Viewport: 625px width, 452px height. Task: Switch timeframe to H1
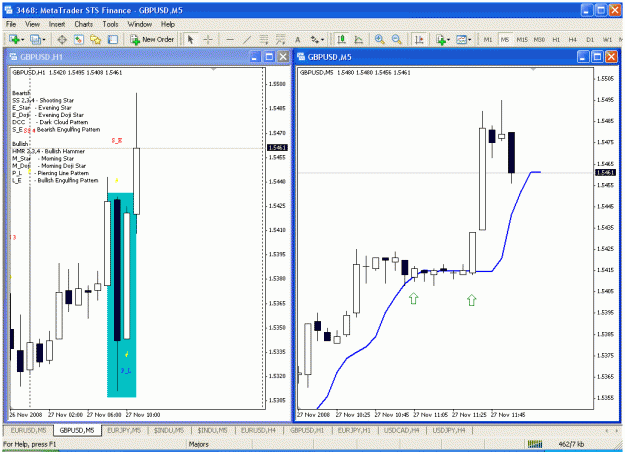coord(556,39)
